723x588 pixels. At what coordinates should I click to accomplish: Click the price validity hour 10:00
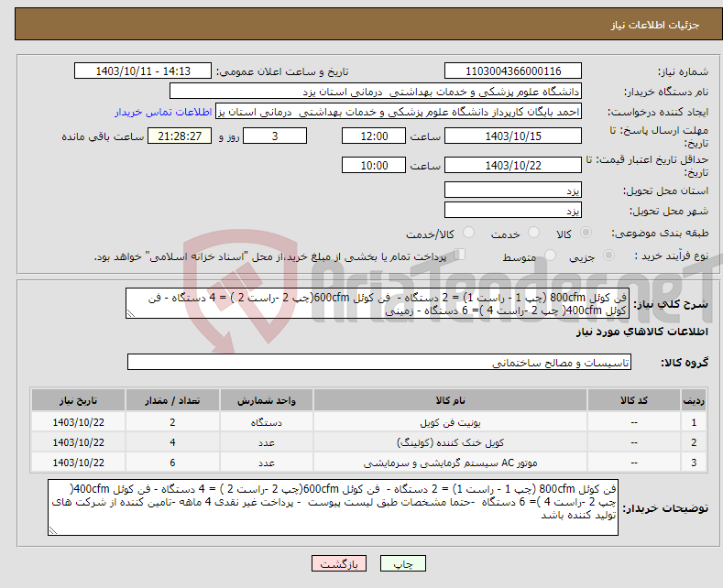374,165
